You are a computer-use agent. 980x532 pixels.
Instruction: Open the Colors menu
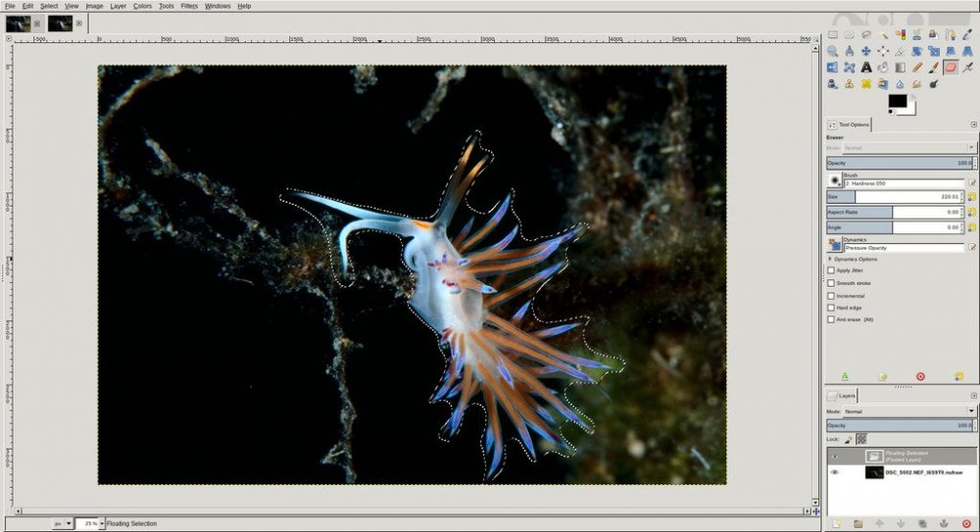(142, 6)
